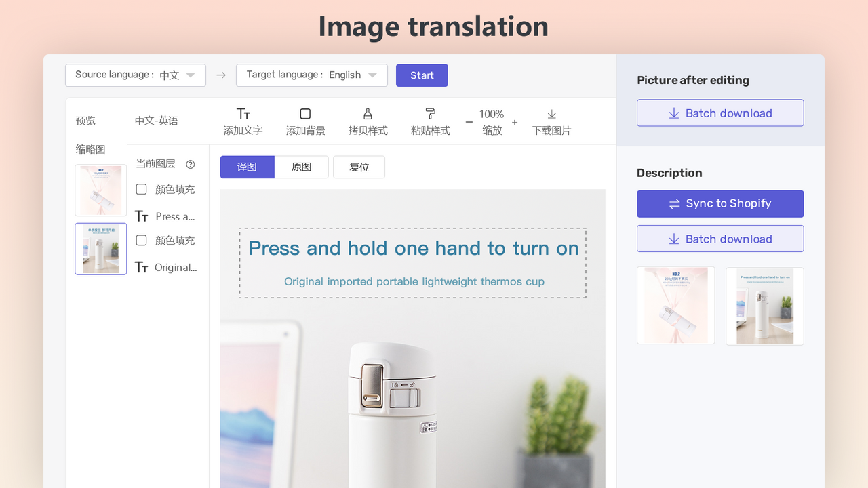Enable 颜色填充 for the Press text layer
The width and height of the screenshot is (868, 488).
pyautogui.click(x=141, y=189)
